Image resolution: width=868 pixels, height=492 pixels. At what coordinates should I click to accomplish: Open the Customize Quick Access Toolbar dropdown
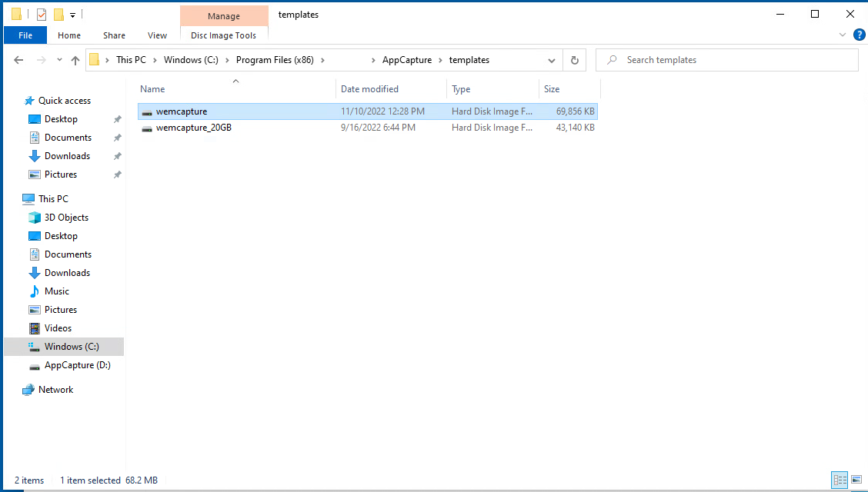72,14
